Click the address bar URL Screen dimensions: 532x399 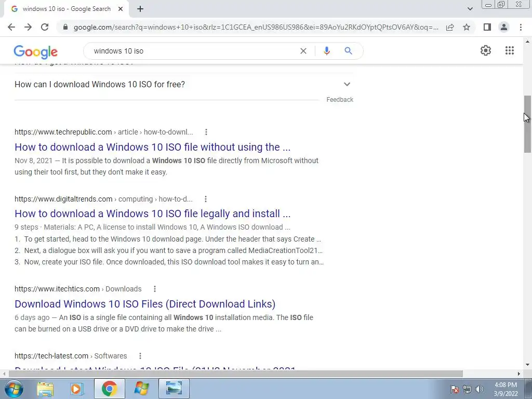(x=256, y=27)
